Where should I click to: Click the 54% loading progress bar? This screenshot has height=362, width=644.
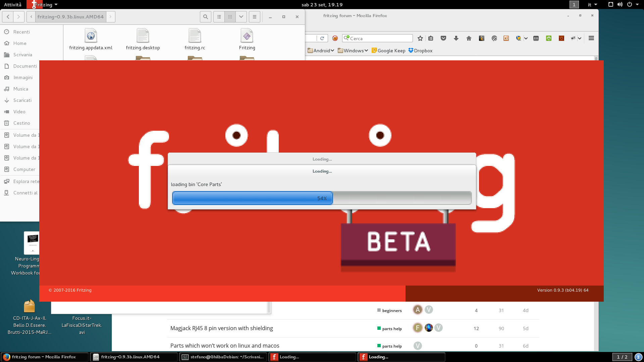[x=322, y=198]
